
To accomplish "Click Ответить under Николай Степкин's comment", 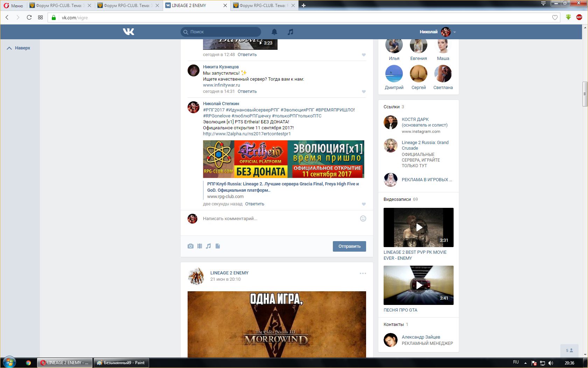I will coord(254,204).
